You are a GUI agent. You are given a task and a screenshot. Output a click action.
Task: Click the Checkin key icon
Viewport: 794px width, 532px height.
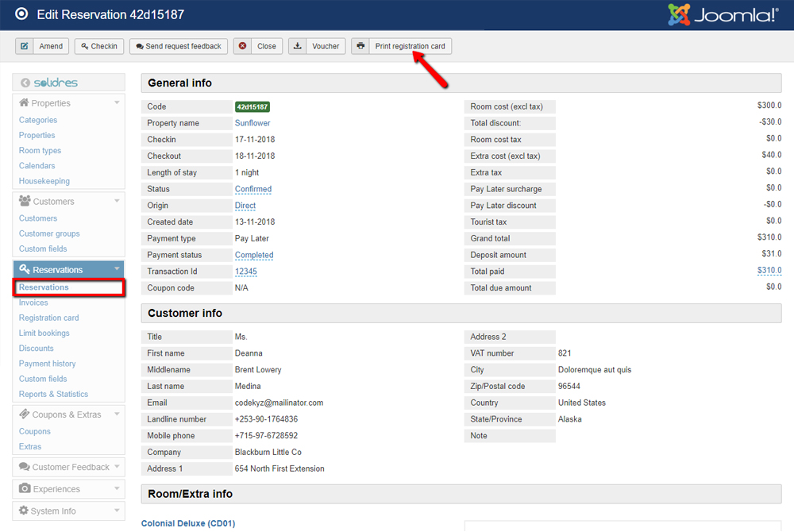tap(85, 46)
